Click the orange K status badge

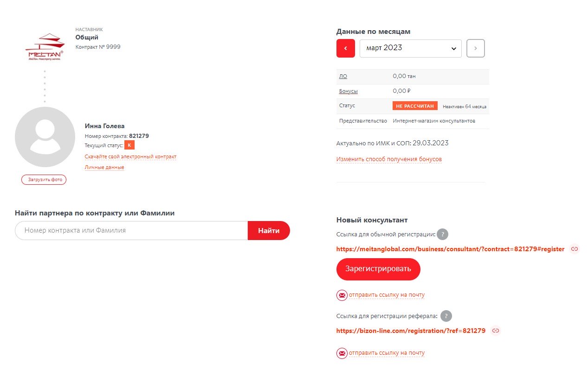pyautogui.click(x=129, y=145)
